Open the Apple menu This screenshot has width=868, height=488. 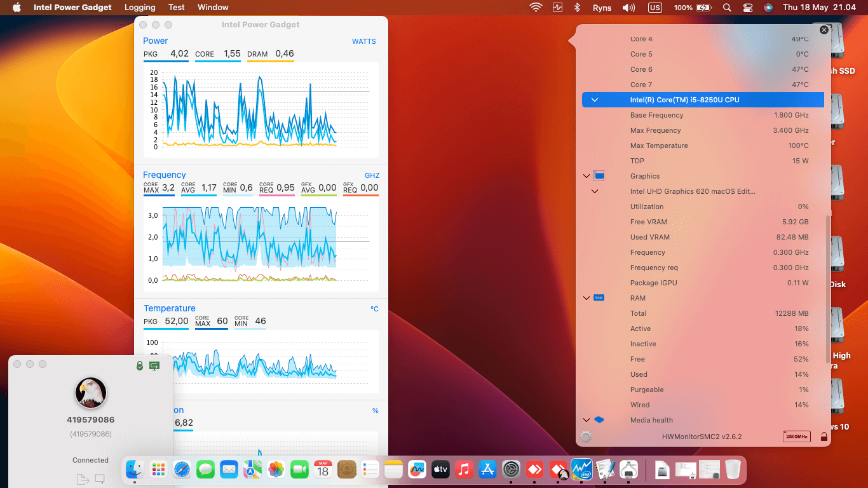pos(17,8)
